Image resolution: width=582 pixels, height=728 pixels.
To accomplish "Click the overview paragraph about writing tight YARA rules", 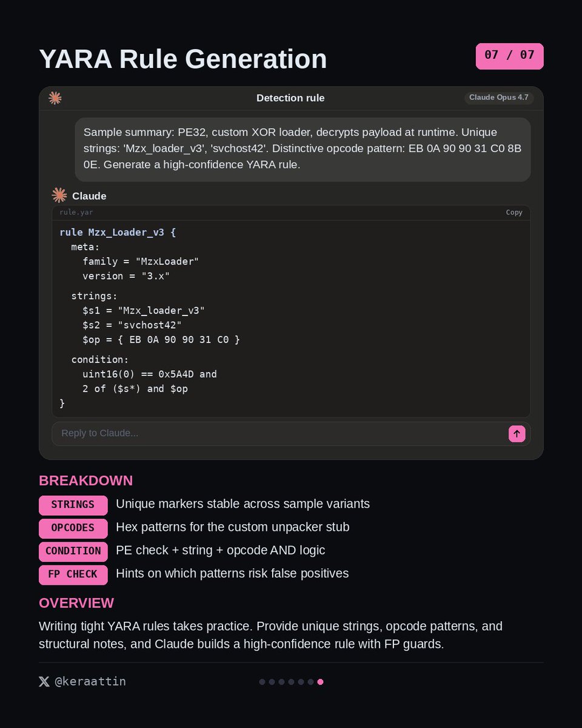I will point(271,635).
